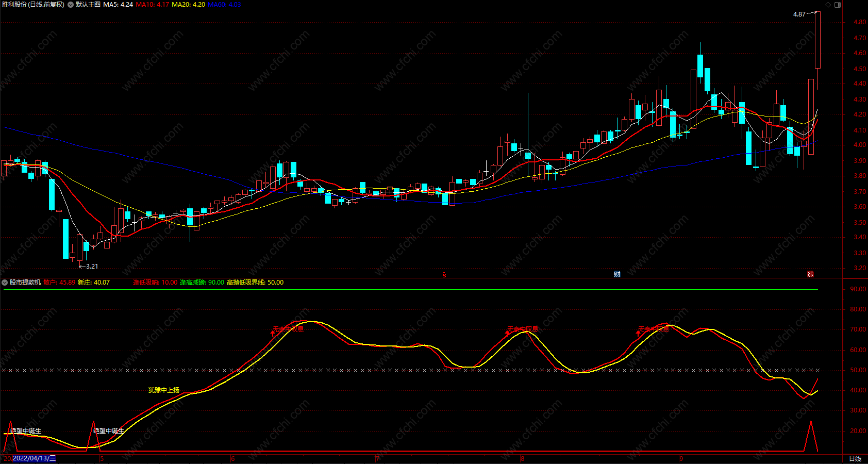Open the 日线 period selector
Screen dimensions: 868x464
click(855, 458)
